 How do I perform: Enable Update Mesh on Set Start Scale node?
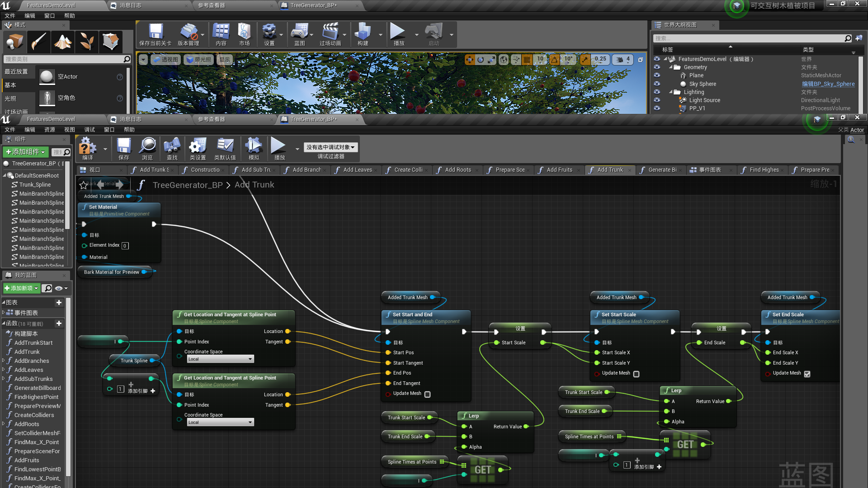tap(636, 374)
